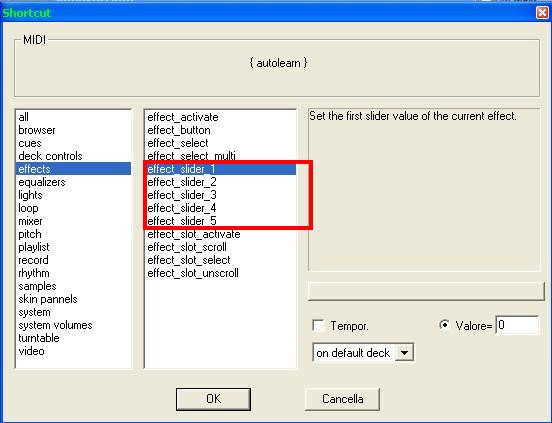The width and height of the screenshot is (552, 423).
Task: Close the Shortcut dialog window
Action: [x=542, y=13]
